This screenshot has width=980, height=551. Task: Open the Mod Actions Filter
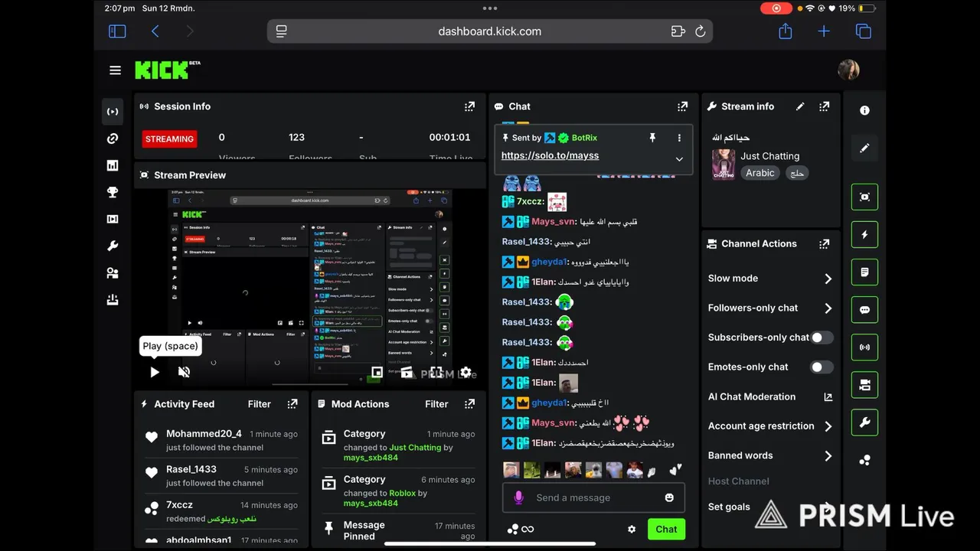pyautogui.click(x=436, y=404)
